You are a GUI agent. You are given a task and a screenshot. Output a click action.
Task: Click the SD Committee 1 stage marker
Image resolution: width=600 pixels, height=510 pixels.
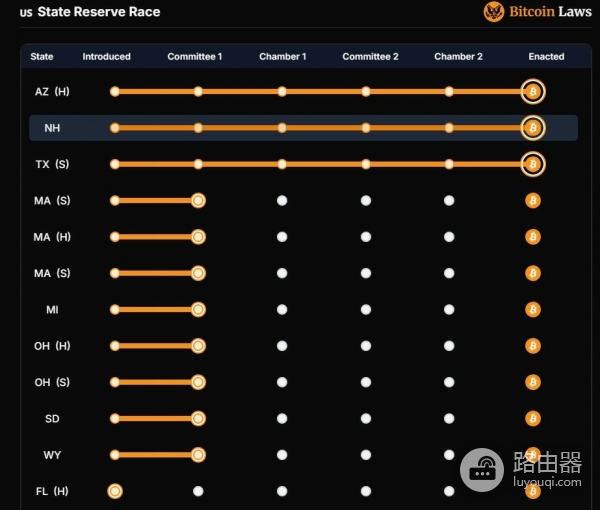point(198,419)
